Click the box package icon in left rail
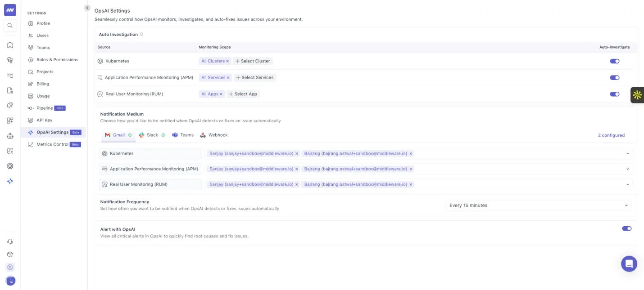This screenshot has height=290, width=644. pyautogui.click(x=10, y=254)
